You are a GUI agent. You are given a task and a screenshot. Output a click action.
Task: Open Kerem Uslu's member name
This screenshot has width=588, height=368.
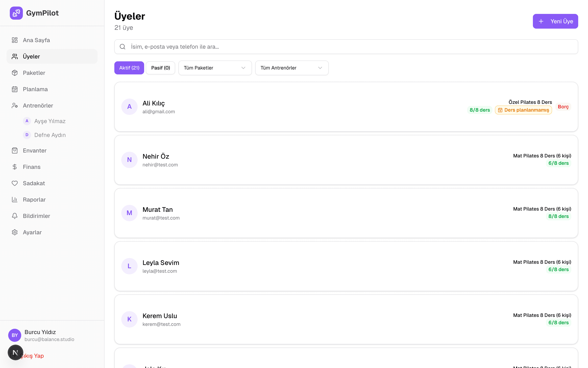[160, 316]
